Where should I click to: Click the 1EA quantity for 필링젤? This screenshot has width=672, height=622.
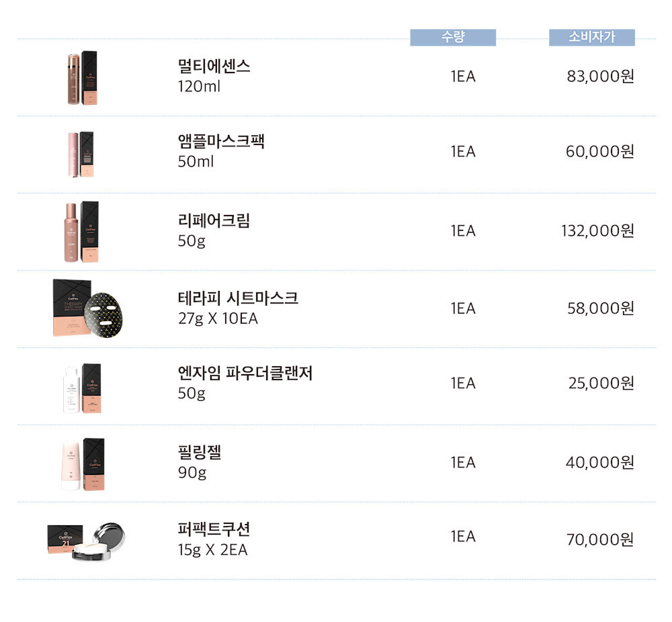(x=463, y=462)
